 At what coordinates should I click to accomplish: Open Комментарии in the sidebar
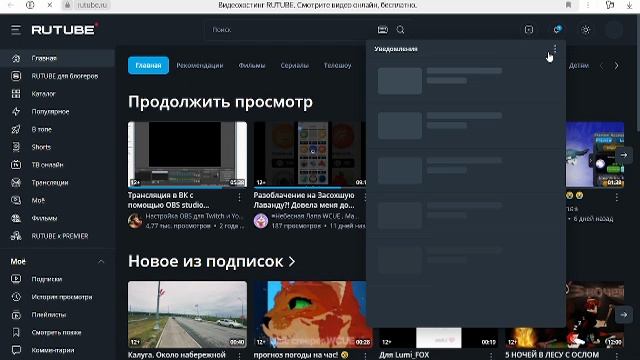tap(57, 350)
